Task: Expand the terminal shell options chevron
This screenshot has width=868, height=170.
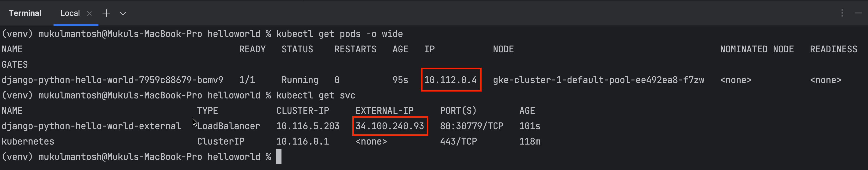Action: pos(123,13)
